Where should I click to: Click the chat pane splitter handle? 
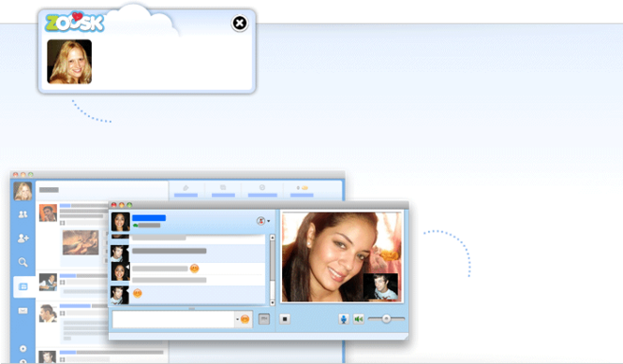pyautogui.click(x=192, y=308)
